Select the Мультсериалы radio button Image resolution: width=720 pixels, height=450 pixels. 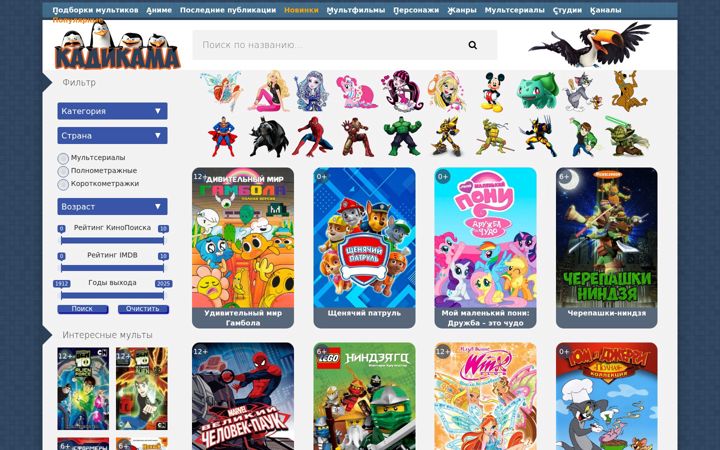point(63,158)
